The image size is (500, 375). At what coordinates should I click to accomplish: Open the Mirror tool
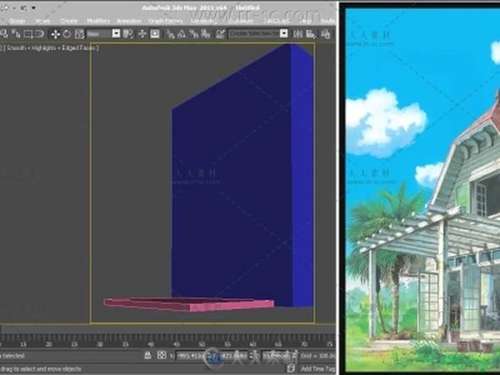(x=298, y=34)
